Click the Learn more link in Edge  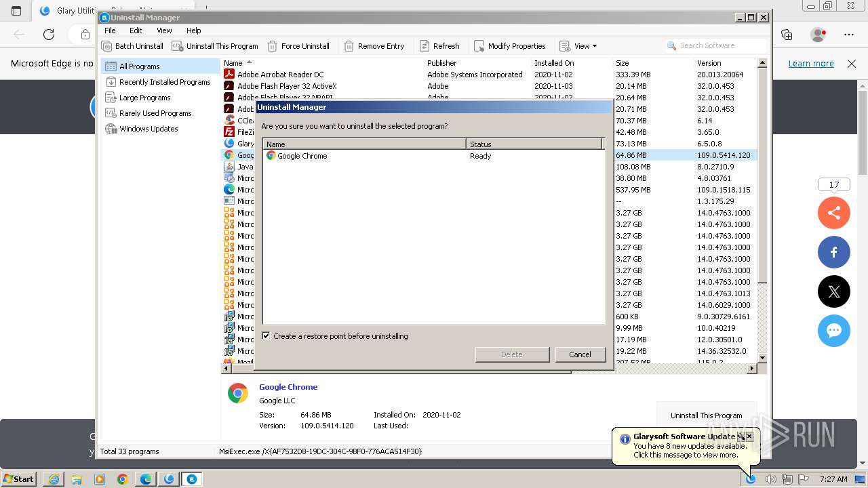click(811, 64)
